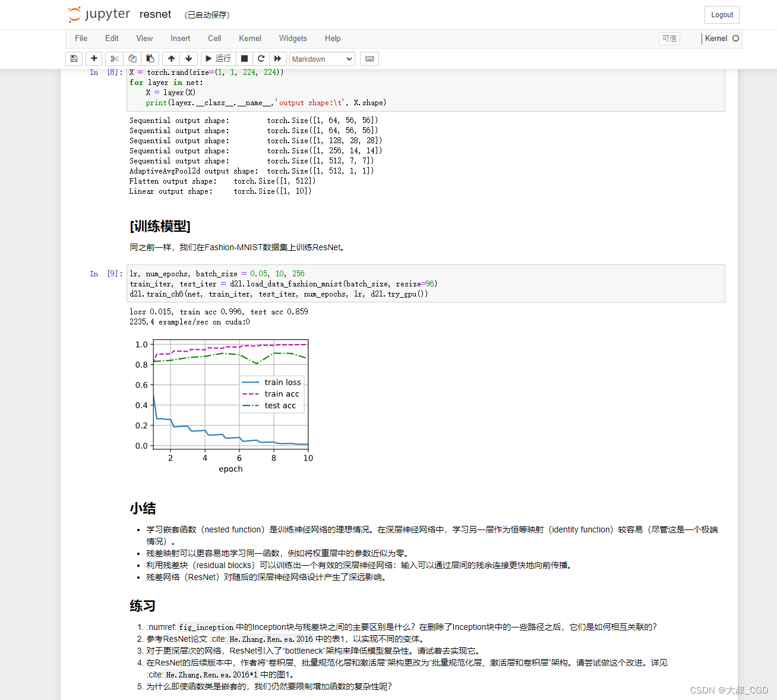Click the test acc legend entry
Image resolution: width=777 pixels, height=700 pixels.
click(270, 405)
